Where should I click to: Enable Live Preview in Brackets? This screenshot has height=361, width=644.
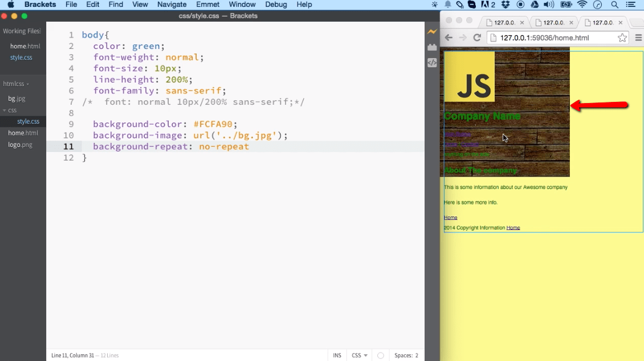pos(432,32)
